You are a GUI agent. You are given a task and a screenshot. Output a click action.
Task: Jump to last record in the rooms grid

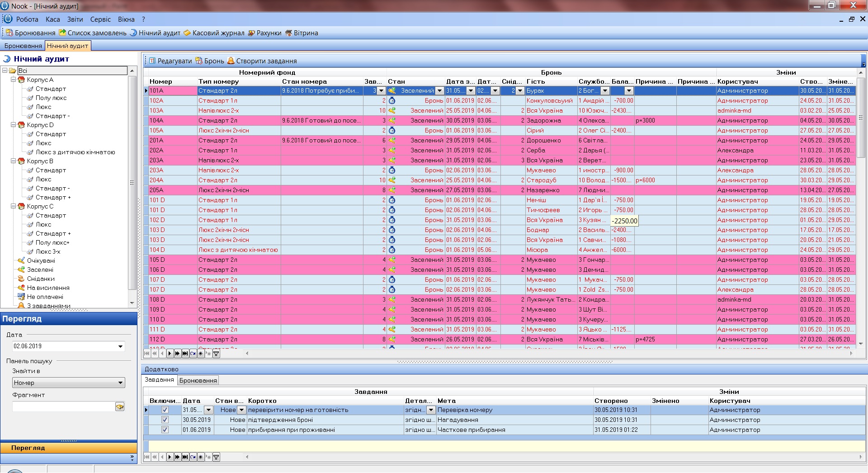[185, 354]
